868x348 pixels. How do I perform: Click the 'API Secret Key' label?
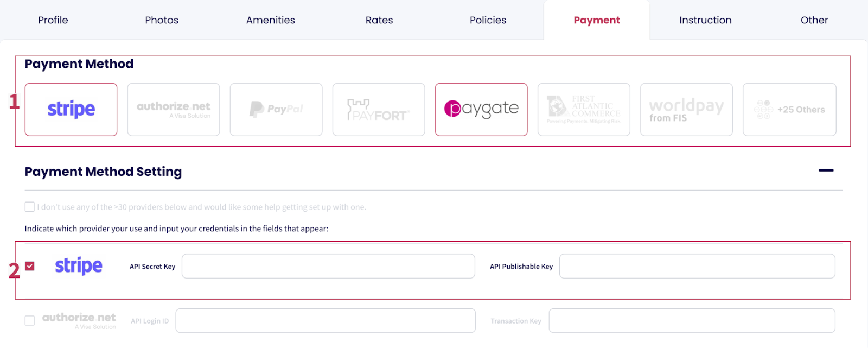point(152,267)
